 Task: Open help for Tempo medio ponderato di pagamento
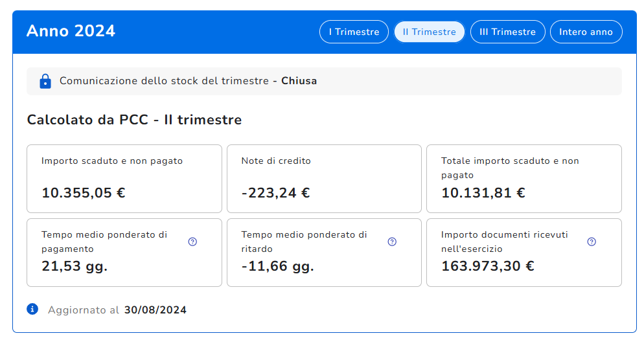[x=192, y=242]
